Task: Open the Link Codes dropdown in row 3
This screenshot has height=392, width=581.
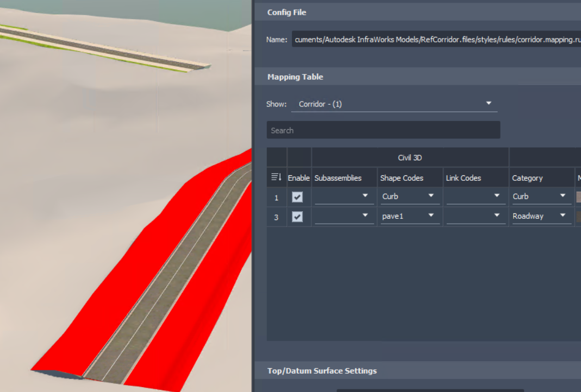Action: (476, 216)
